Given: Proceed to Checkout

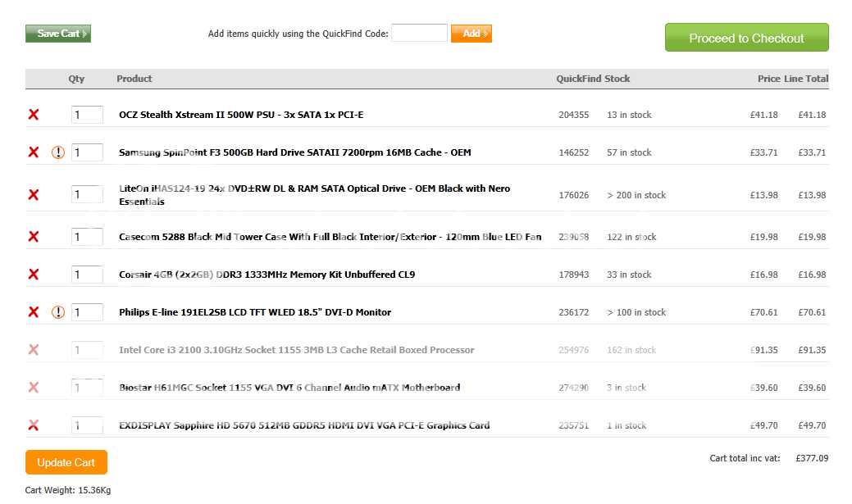Looking at the screenshot, I should (746, 38).
